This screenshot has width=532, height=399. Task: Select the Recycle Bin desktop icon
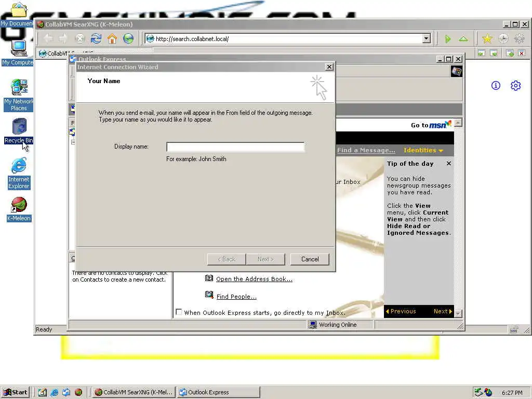pyautogui.click(x=19, y=130)
